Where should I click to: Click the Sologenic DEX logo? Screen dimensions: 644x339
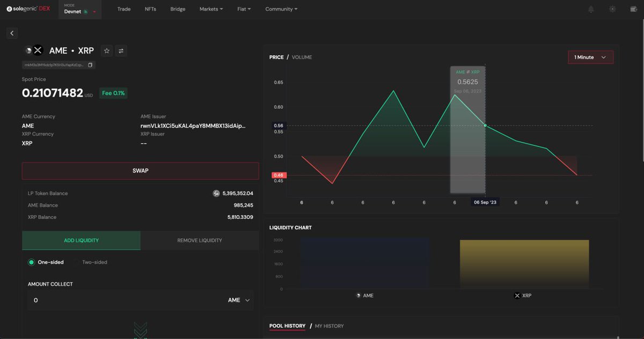[28, 9]
